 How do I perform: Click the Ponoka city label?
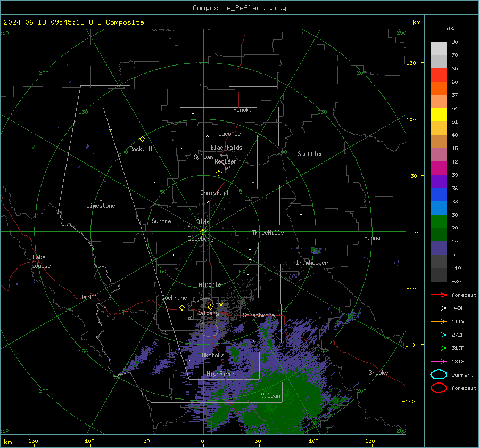coord(243,110)
